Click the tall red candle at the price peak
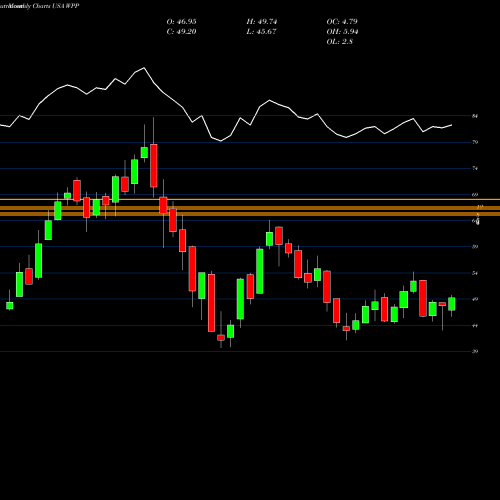The width and height of the screenshot is (500, 500). pos(154,166)
